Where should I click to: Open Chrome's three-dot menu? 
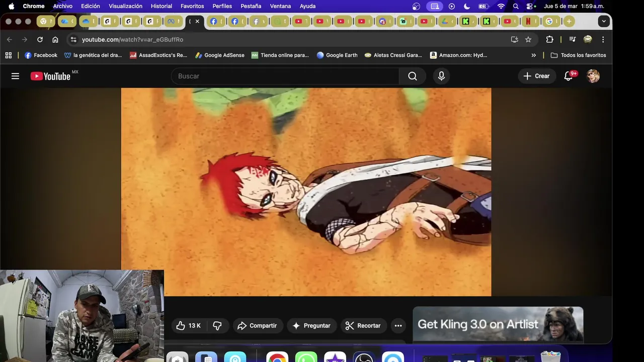coord(603,39)
